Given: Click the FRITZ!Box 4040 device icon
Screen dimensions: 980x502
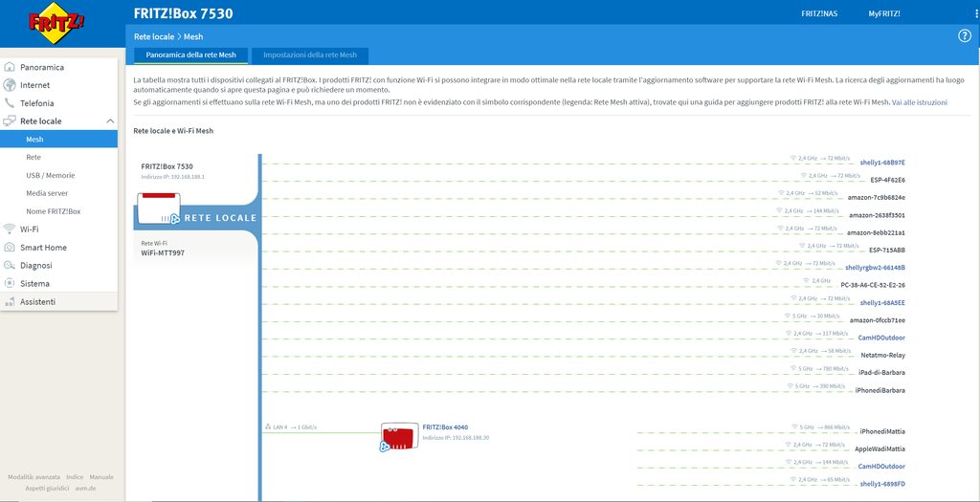Looking at the screenshot, I should pyautogui.click(x=395, y=436).
